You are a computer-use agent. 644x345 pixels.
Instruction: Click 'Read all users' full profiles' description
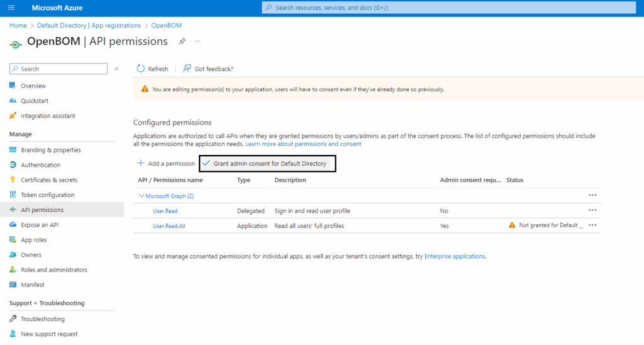tap(309, 226)
